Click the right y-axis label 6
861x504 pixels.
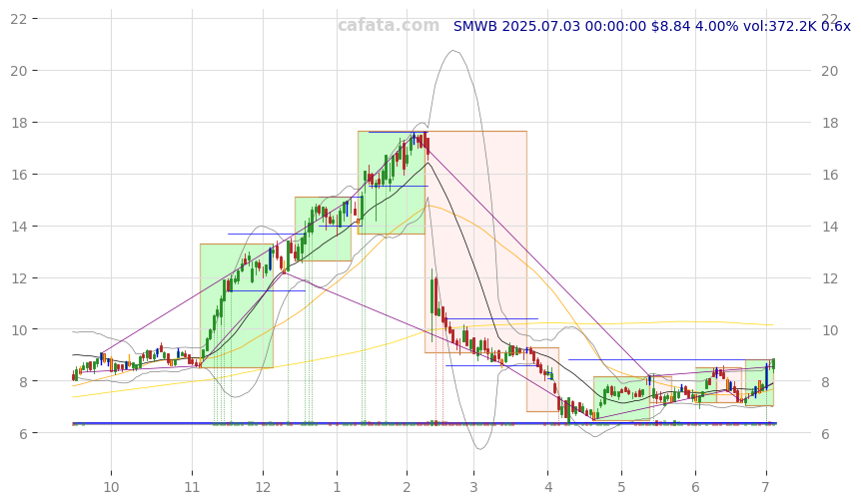[825, 434]
